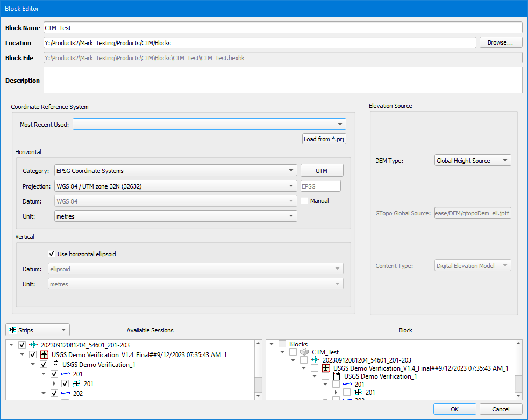
Task: Click the CTM_Test block icon in the Block tree
Action: point(304,352)
